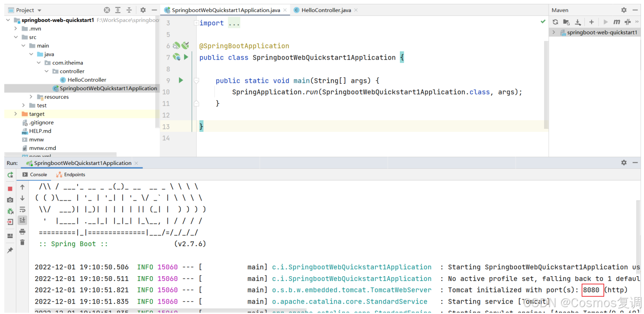Viewport: 644px width, 314px height.
Task: Collapse the java folder
Action: (31, 54)
